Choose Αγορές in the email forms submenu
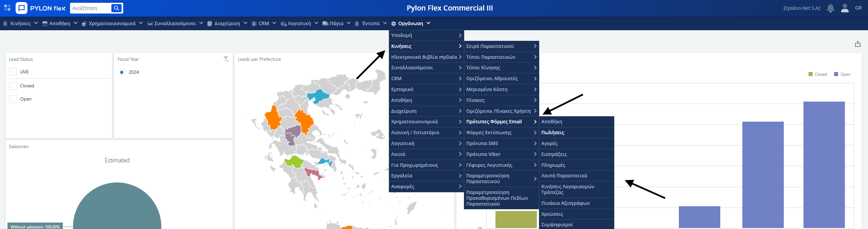The height and width of the screenshot is (229, 868). (576, 143)
